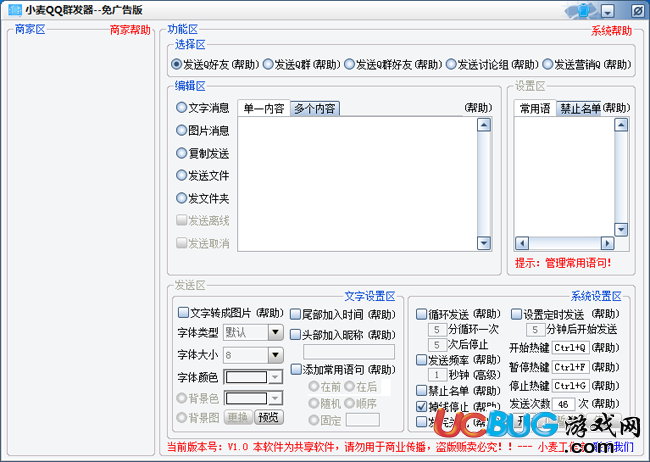
Task: Click the minimize-to-tray dropdown button in title bar
Action: [608, 11]
